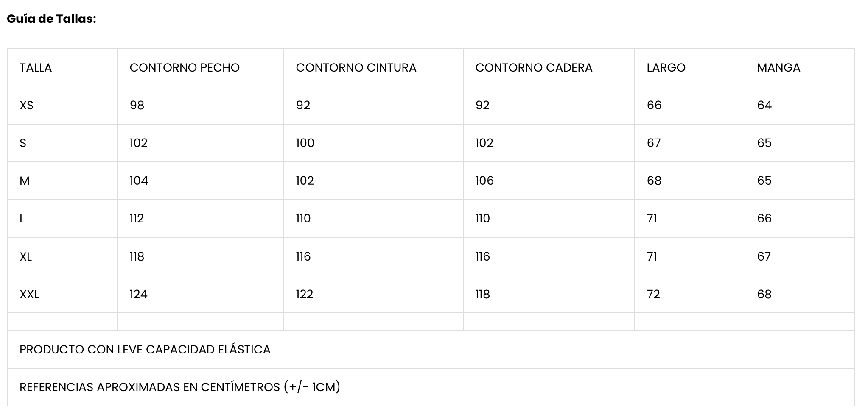Click the S size row label
Screen dimensions: 868x417
[x=23, y=143]
